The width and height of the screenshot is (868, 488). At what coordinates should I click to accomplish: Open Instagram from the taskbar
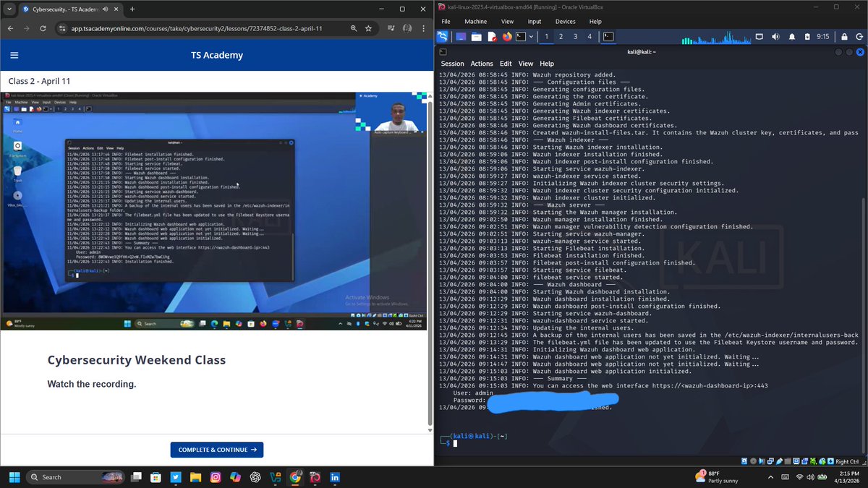[216, 477]
